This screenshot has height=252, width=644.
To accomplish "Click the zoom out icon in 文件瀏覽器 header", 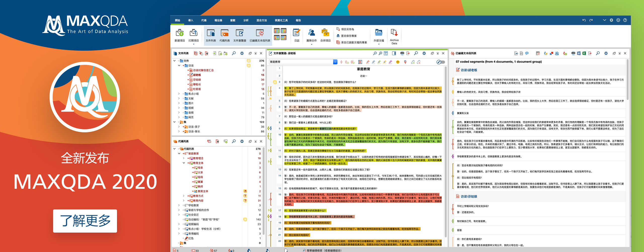I will point(375,53).
